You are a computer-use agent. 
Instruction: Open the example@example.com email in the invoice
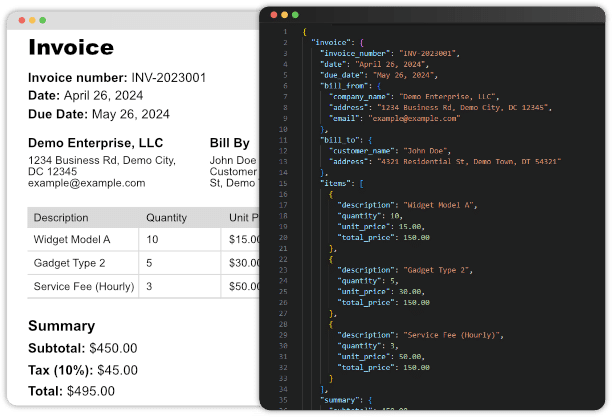click(x=86, y=183)
